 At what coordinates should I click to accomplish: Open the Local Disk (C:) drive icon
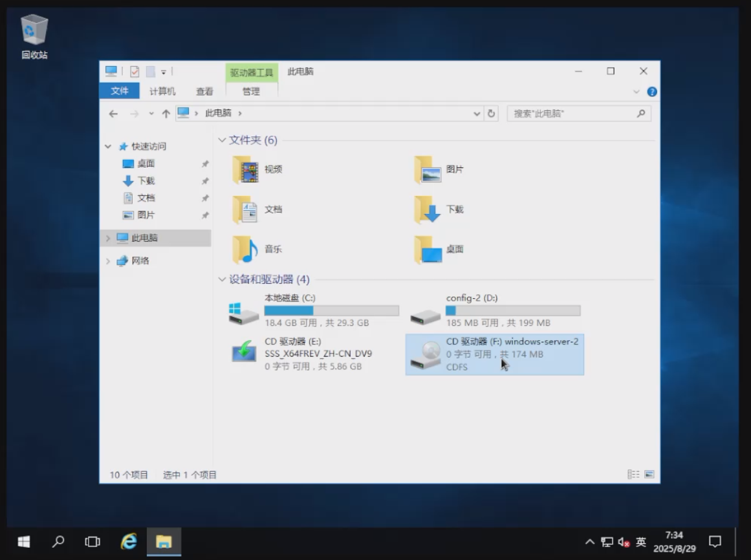coord(243,312)
